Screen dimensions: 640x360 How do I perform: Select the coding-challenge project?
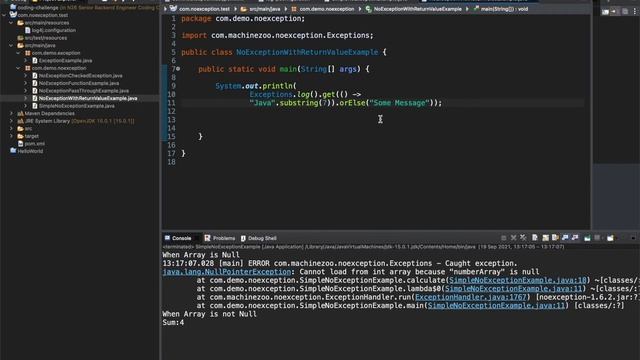click(38, 8)
